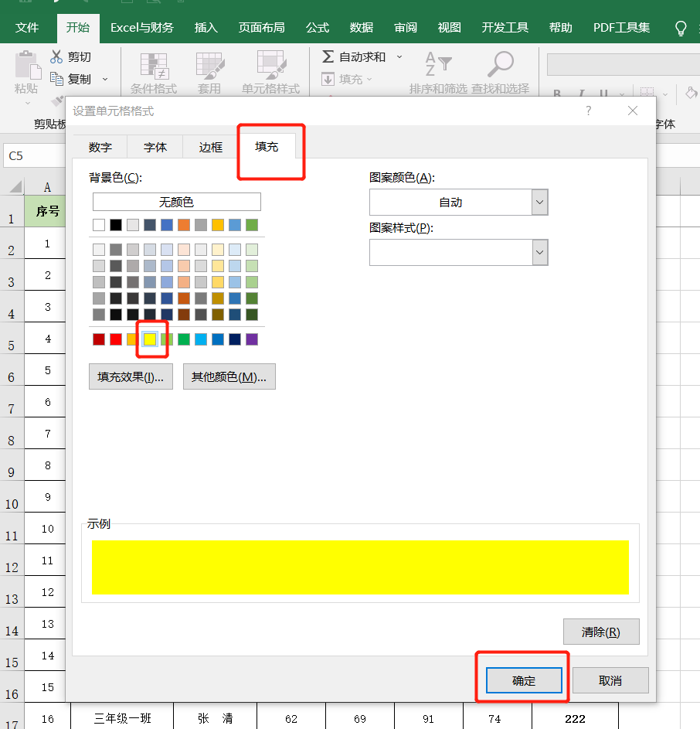Switch to 开发工具 ribbon tab

(x=505, y=28)
